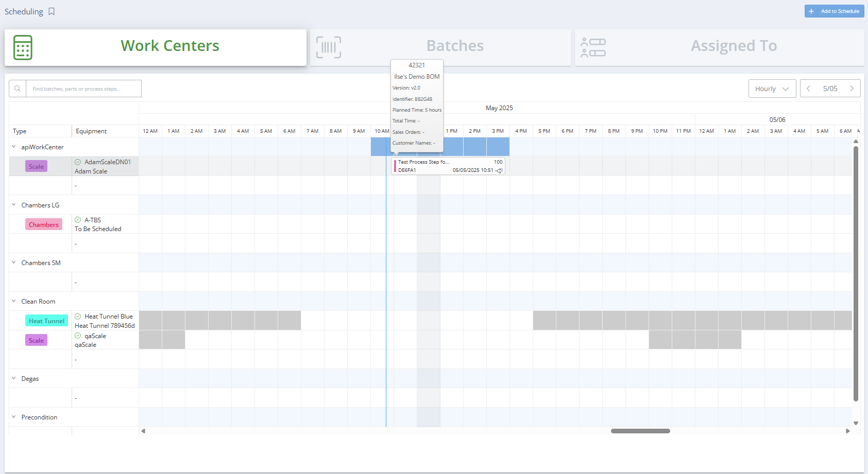This screenshot has width=868, height=474.
Task: Click the Type column header
Action: [x=20, y=131]
